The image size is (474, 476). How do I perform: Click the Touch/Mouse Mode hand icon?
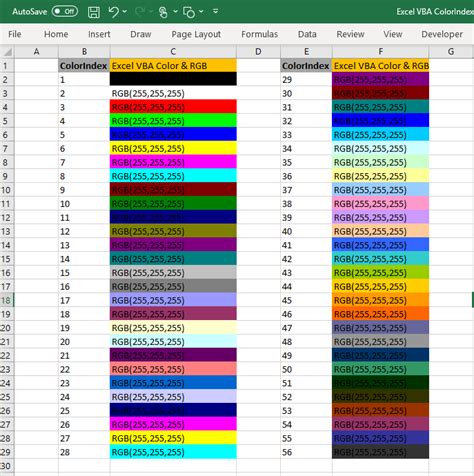point(163,12)
